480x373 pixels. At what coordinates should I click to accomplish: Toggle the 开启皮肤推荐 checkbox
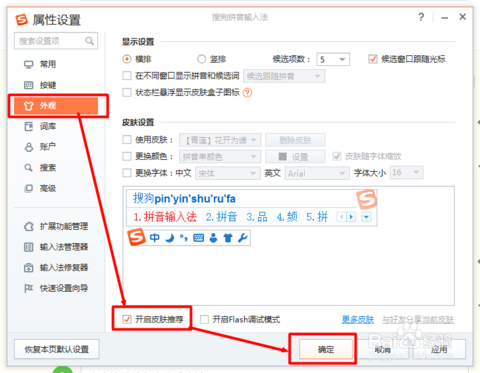[x=127, y=319]
